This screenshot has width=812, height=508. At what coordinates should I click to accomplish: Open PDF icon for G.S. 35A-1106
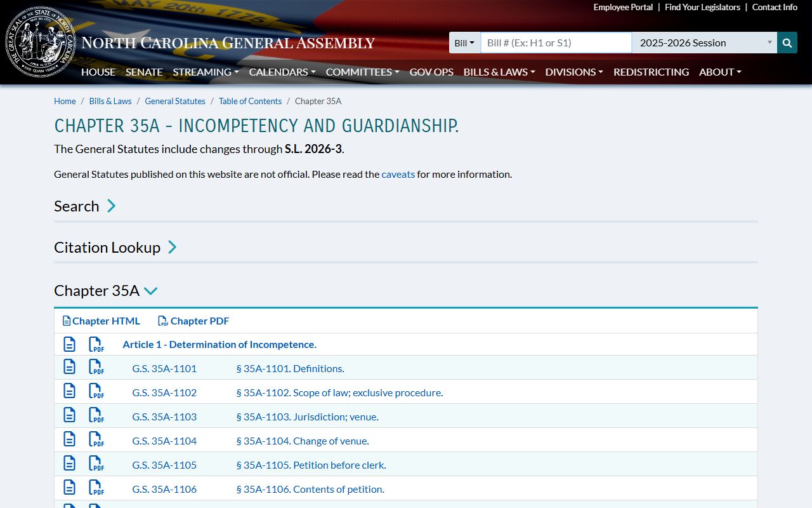(96, 488)
